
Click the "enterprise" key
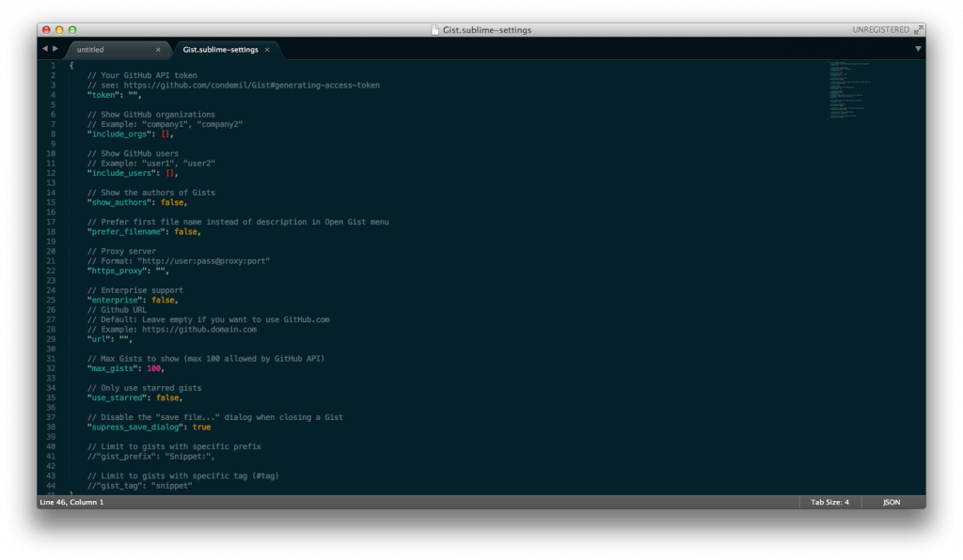click(x=115, y=301)
